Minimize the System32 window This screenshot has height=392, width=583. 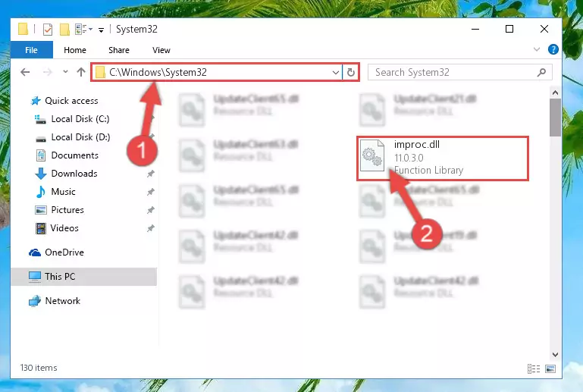[x=475, y=29]
